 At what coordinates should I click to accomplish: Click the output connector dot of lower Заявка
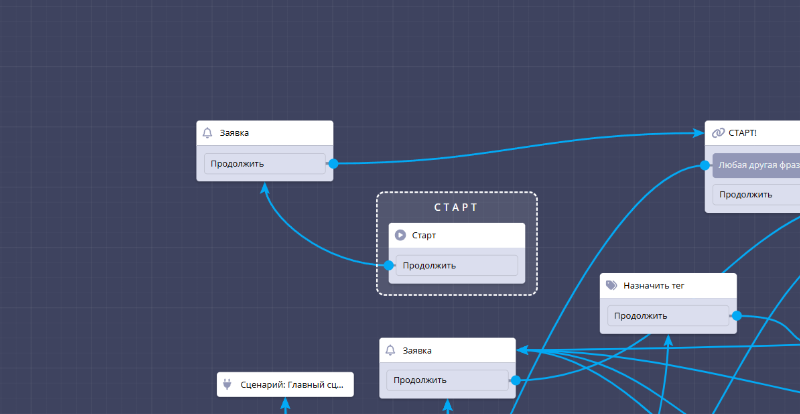(x=515, y=380)
